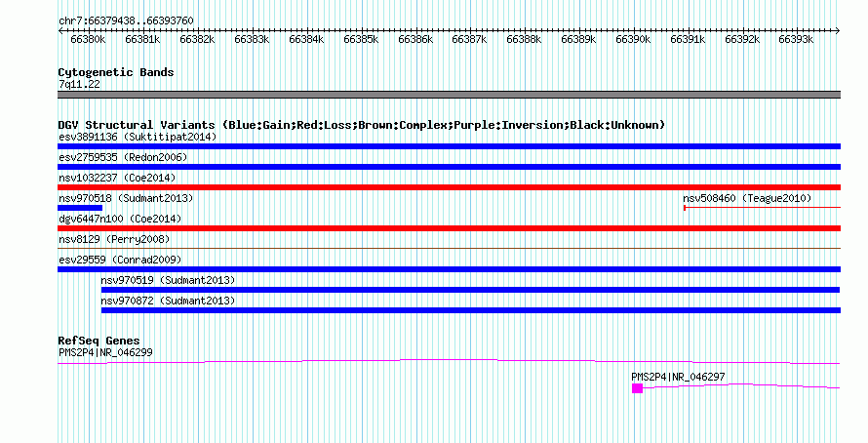Image resolution: width=868 pixels, height=443 pixels.
Task: Click the 66383k ruler tick label
Action: [252, 39]
